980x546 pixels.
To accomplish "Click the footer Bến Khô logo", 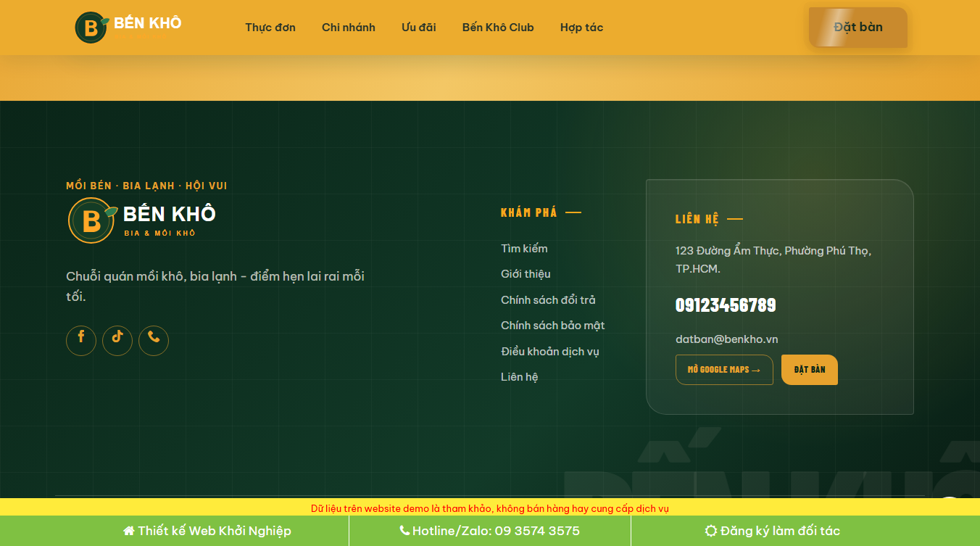I will tap(142, 220).
